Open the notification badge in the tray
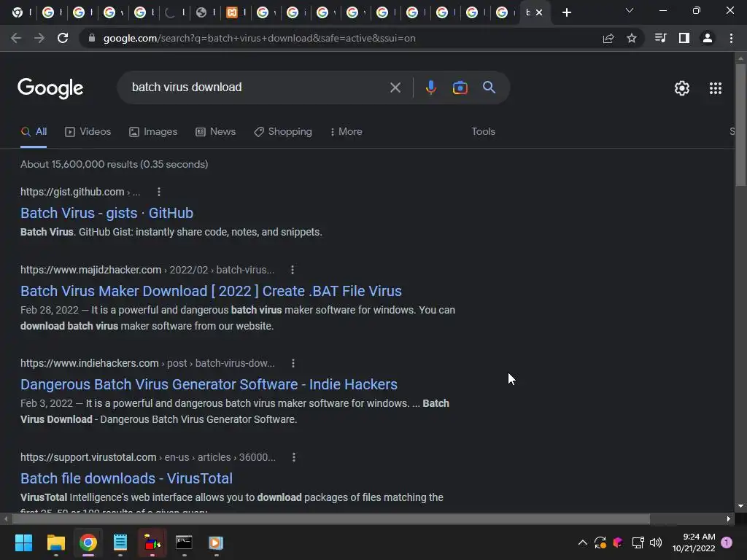This screenshot has height=560, width=747. click(727, 542)
